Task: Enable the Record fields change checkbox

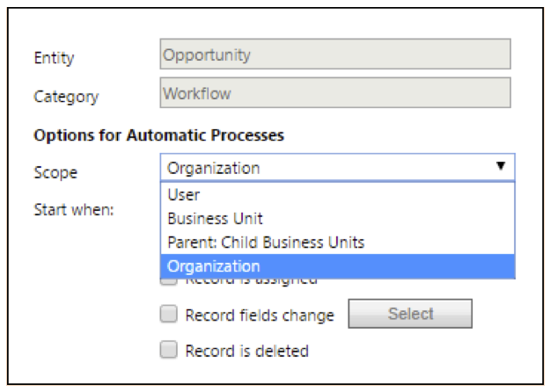Action: (169, 314)
